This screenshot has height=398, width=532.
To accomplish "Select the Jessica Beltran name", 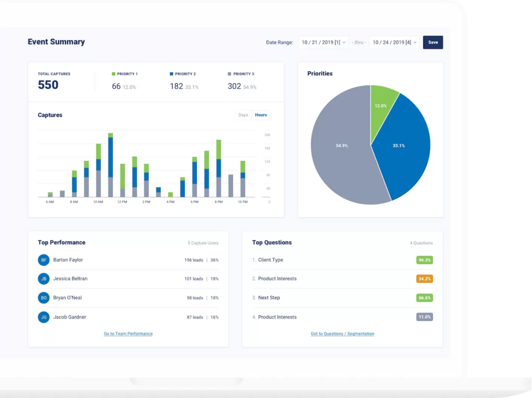I will click(70, 279).
